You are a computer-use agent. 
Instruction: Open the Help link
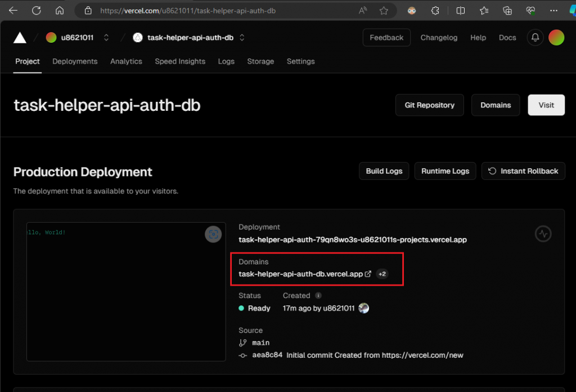click(x=478, y=38)
